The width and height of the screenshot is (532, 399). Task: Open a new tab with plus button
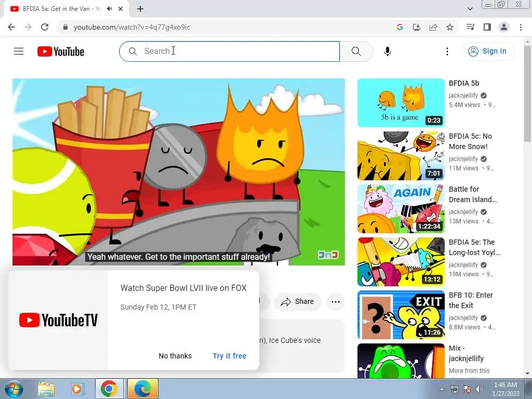140,9
